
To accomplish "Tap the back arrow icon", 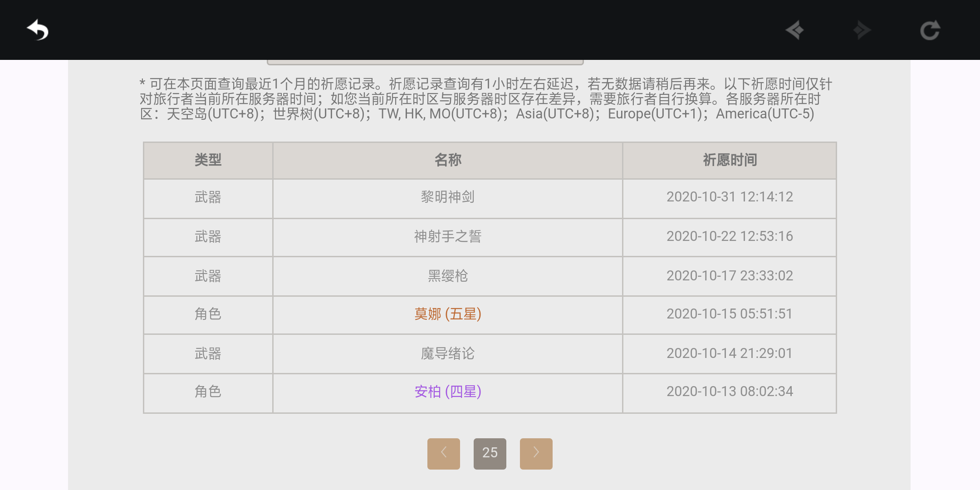I will click(38, 30).
